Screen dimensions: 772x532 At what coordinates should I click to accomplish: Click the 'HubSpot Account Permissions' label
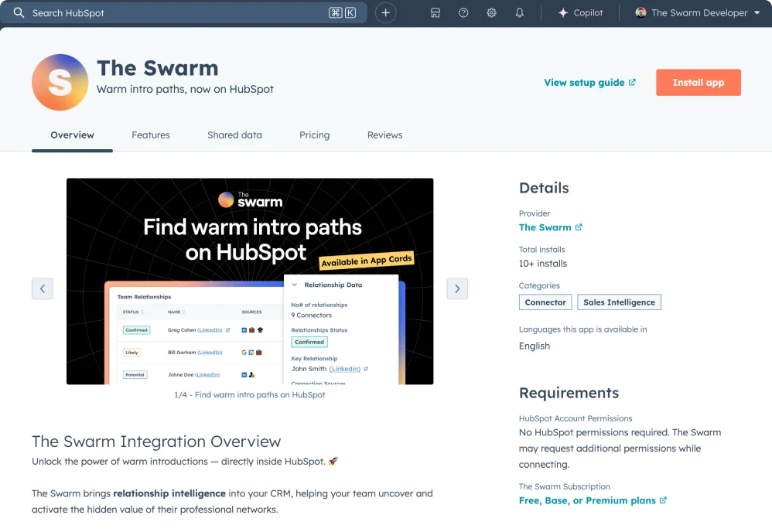click(576, 418)
